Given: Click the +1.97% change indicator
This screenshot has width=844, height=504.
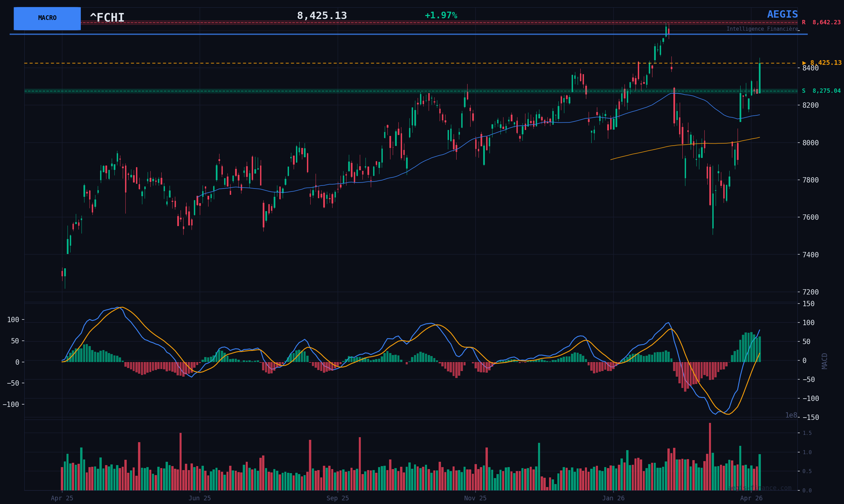Looking at the screenshot, I should 441,16.
